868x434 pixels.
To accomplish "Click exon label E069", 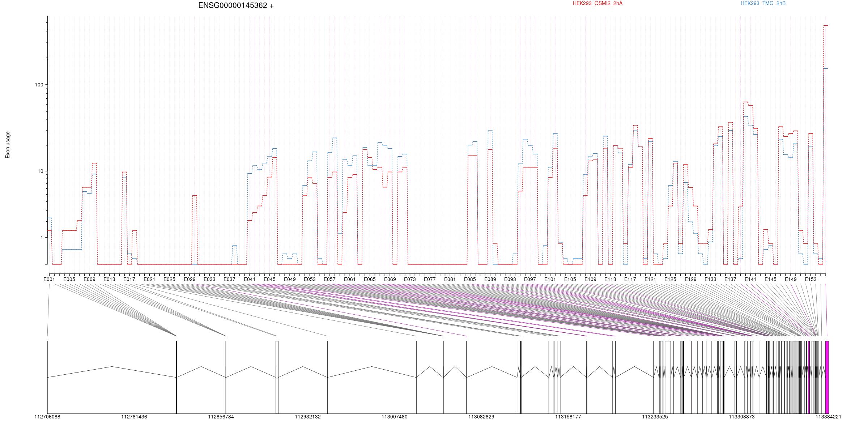I will 390,279.
